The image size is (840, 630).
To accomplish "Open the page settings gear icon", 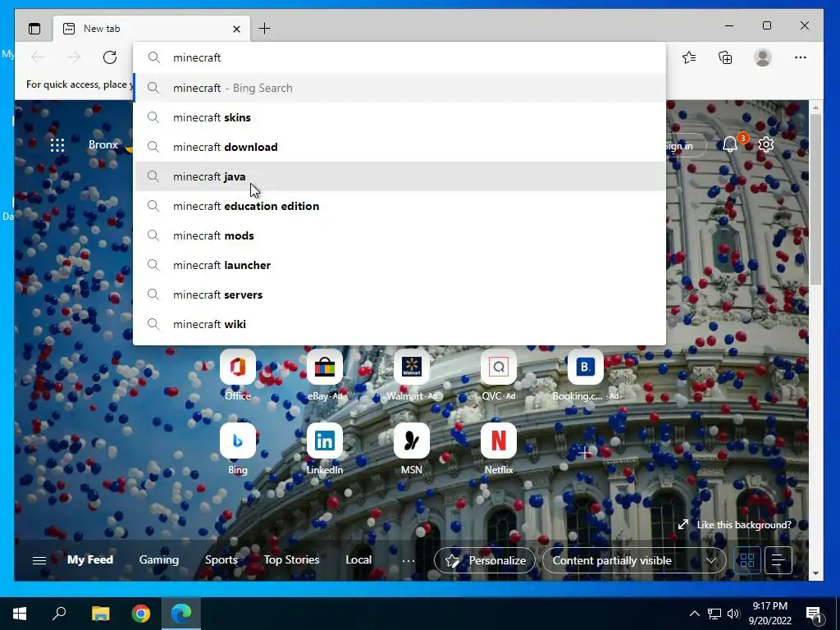I will pyautogui.click(x=766, y=144).
